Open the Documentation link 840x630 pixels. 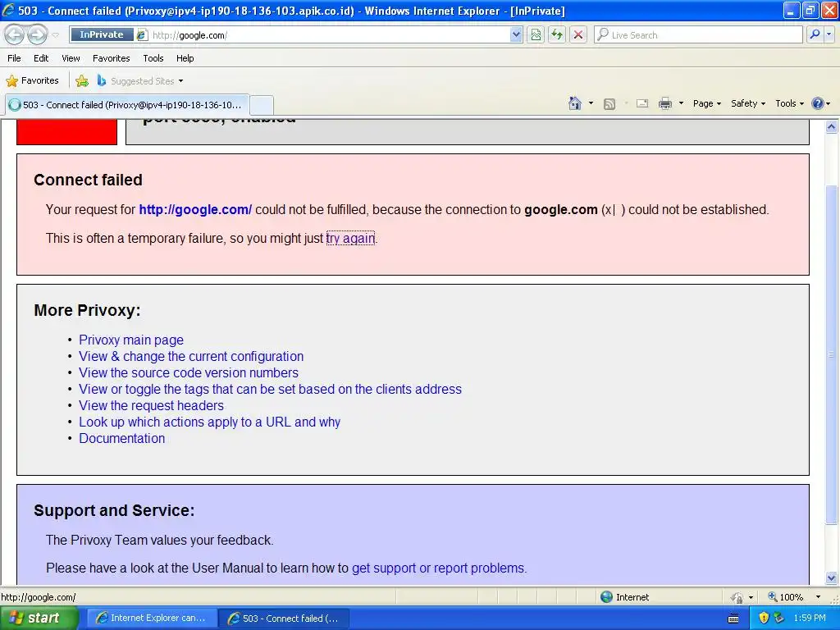121,439
